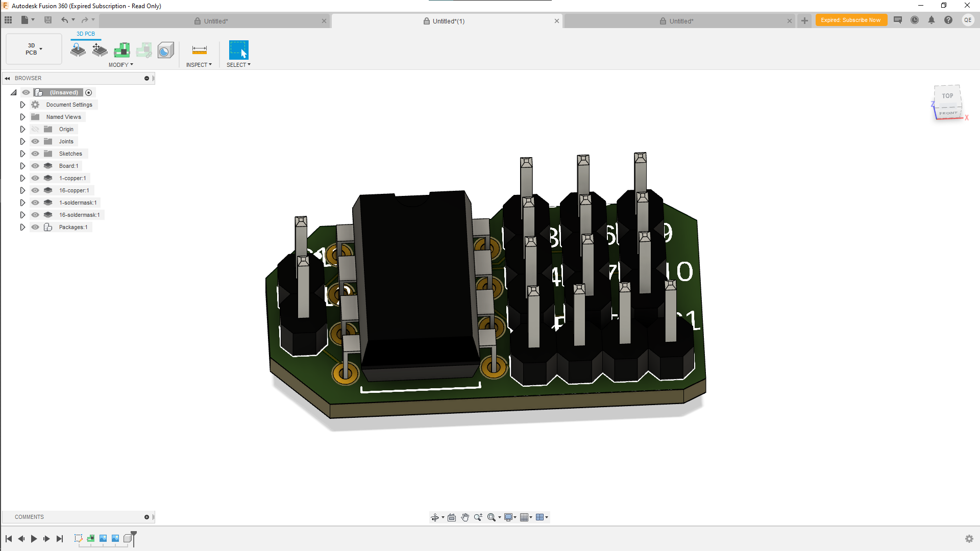Open the Help question mark icon
This screenshot has height=551, width=980.
[x=948, y=20]
